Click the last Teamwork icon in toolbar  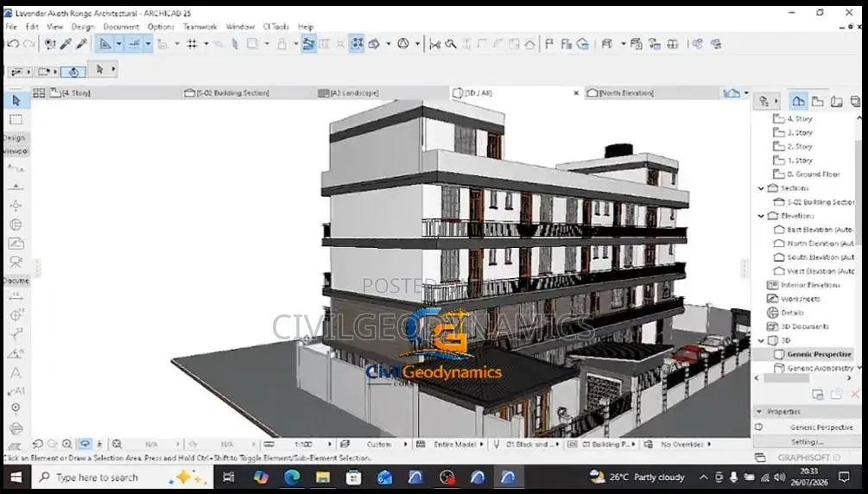[716, 44]
